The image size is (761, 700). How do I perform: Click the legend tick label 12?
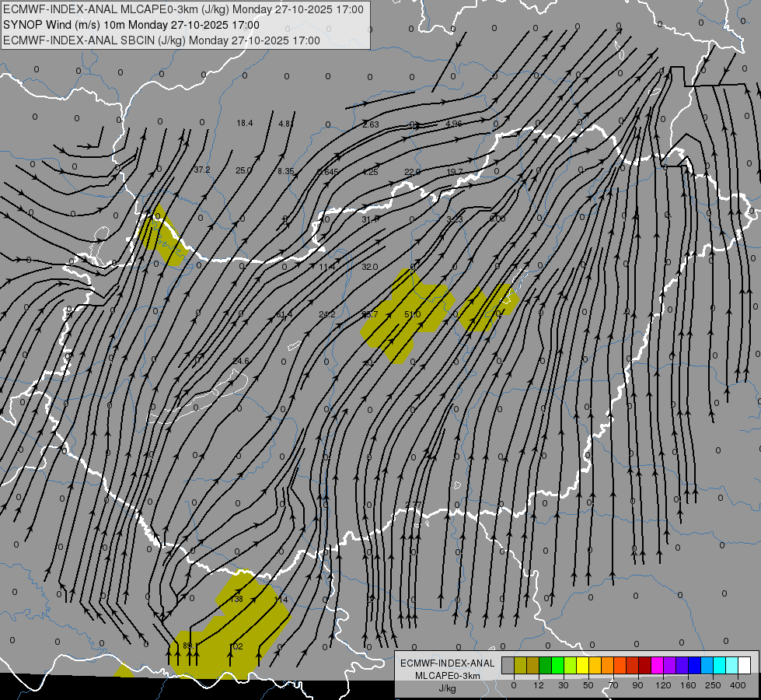tap(539, 685)
